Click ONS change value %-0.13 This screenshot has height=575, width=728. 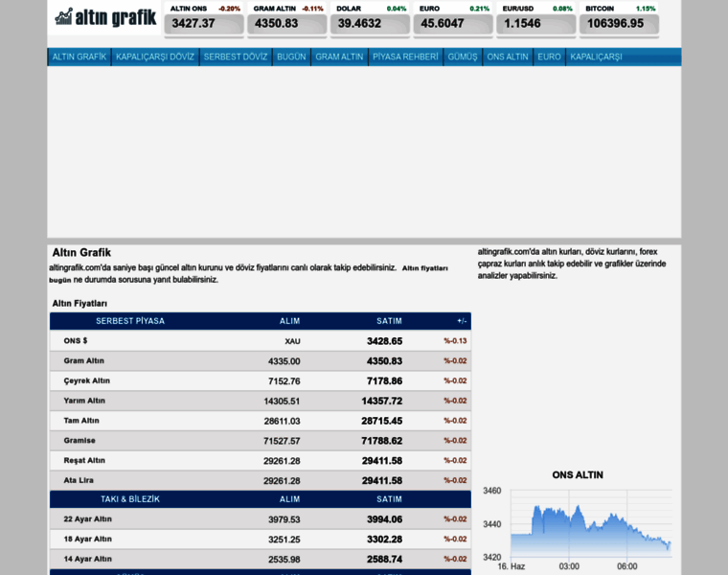455,341
